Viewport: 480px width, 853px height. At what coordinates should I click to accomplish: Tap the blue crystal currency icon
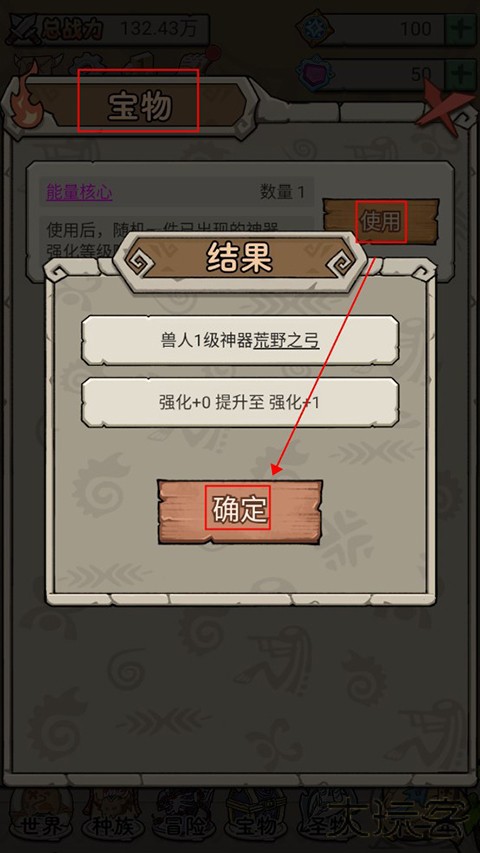point(312,28)
